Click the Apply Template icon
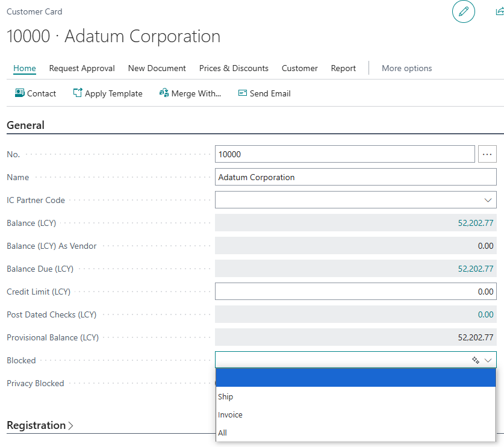Viewport: 504px width, 447px height. pyautogui.click(x=78, y=93)
